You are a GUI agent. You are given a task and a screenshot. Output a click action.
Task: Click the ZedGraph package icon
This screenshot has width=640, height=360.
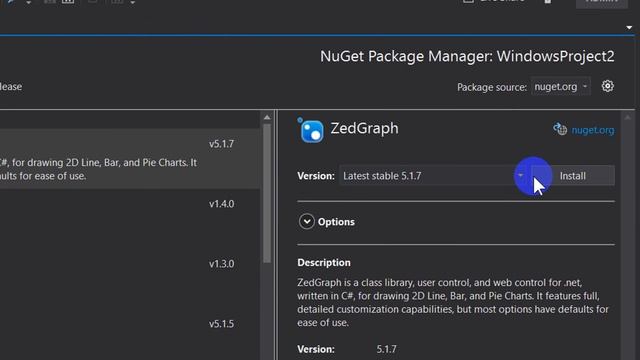312,131
